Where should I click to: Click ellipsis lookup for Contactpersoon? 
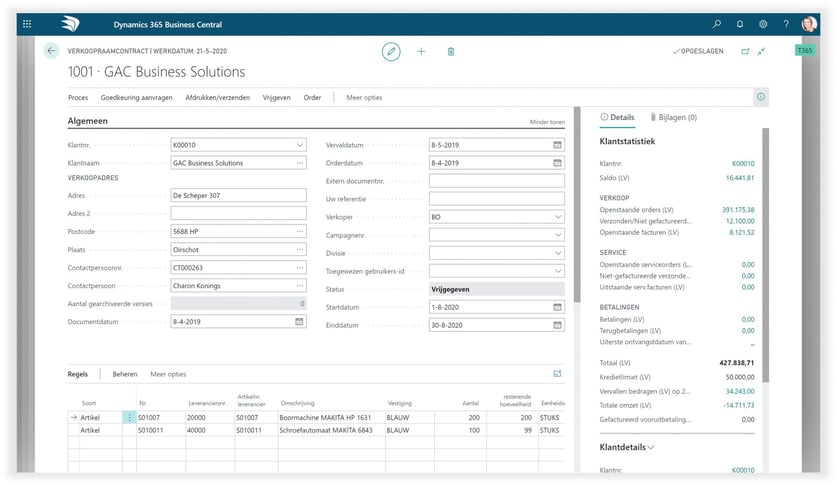pyautogui.click(x=299, y=286)
